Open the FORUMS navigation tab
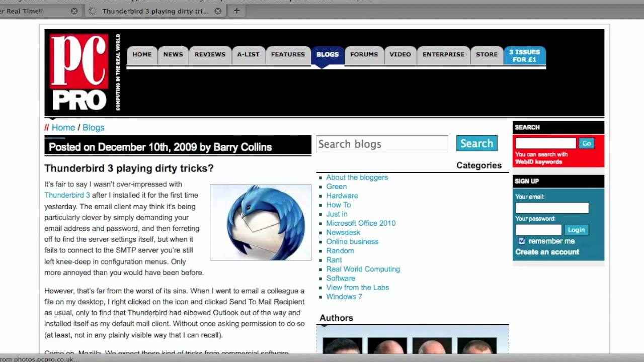644x362 pixels. tap(364, 55)
